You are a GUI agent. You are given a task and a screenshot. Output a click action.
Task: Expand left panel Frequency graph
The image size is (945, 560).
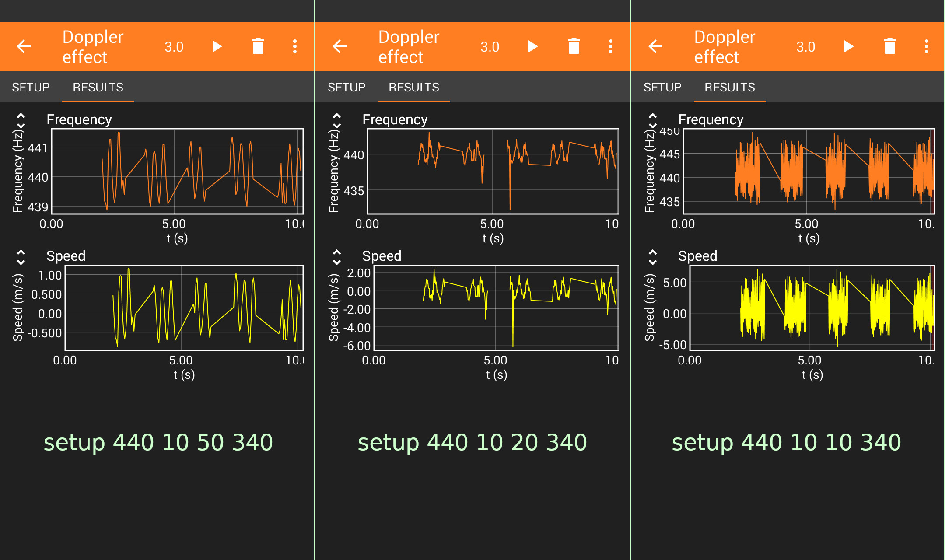point(21,121)
